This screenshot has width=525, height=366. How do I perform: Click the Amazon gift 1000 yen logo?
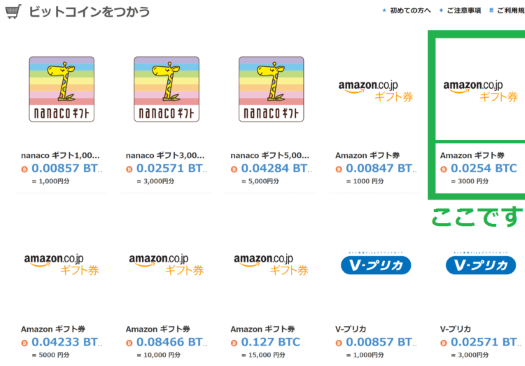point(376,91)
